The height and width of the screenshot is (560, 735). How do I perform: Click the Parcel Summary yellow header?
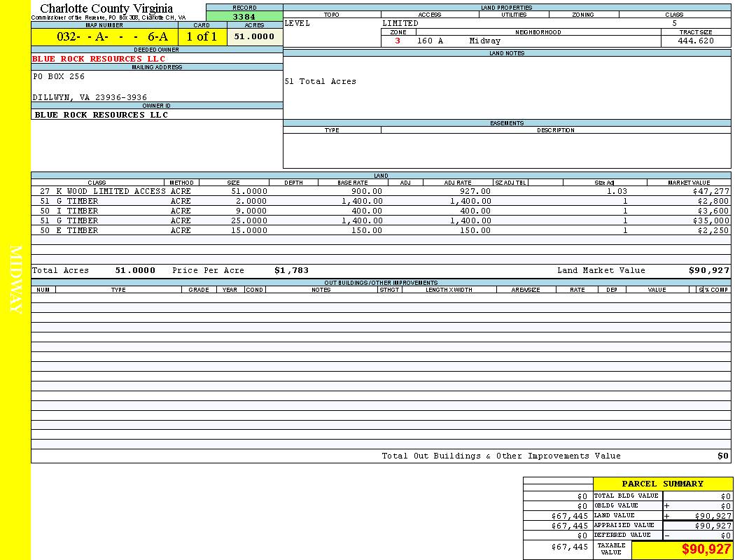coord(662,484)
